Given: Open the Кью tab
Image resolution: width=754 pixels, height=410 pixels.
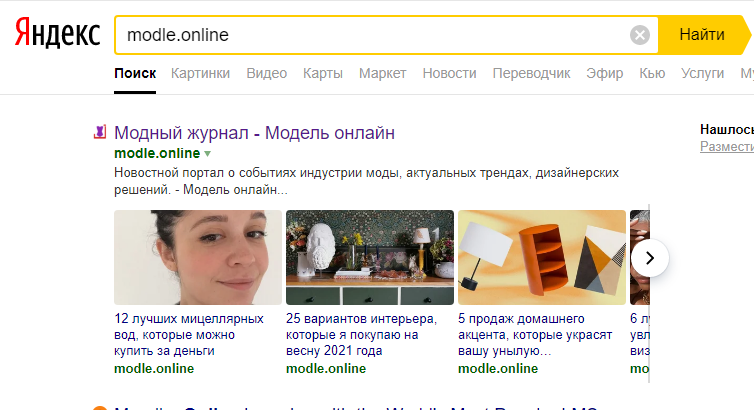Looking at the screenshot, I should tap(652, 73).
